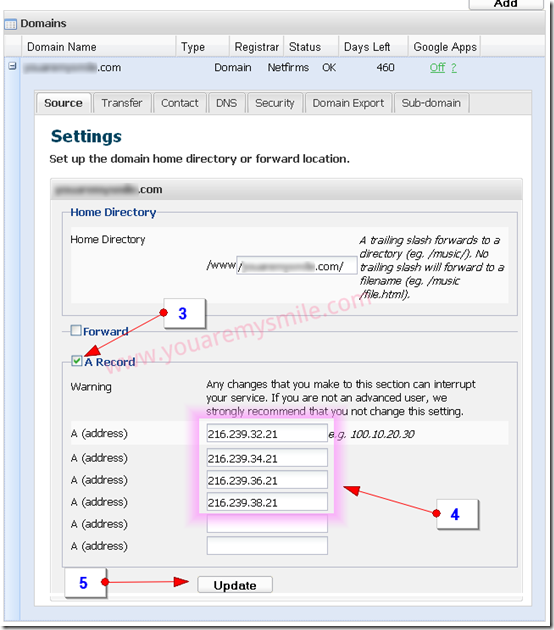Viewport: 554px width, 630px height.
Task: Click the Settings heading
Action: click(x=86, y=136)
